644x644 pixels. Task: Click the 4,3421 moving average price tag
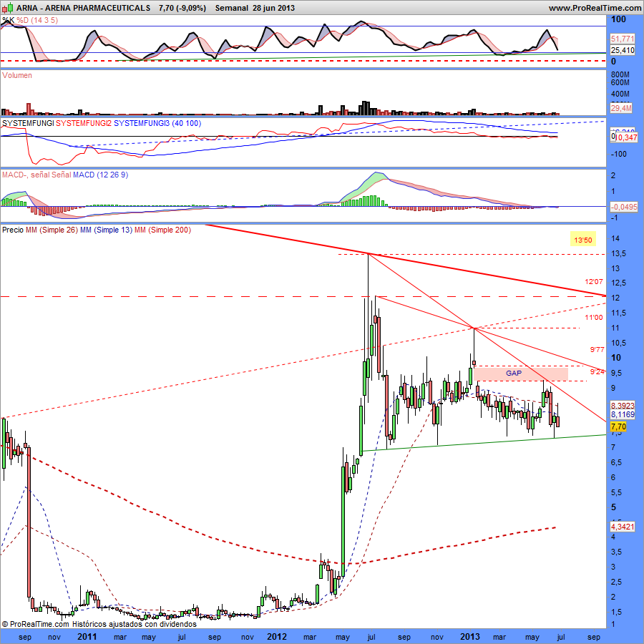[x=623, y=527]
